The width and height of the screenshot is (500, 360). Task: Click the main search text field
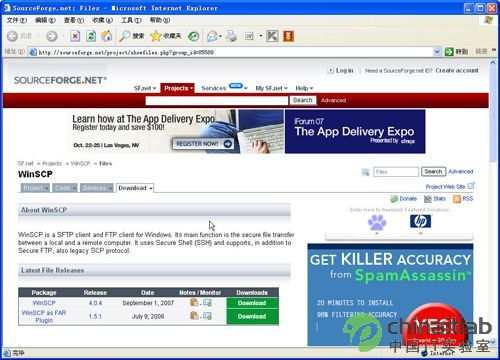pos(217,100)
